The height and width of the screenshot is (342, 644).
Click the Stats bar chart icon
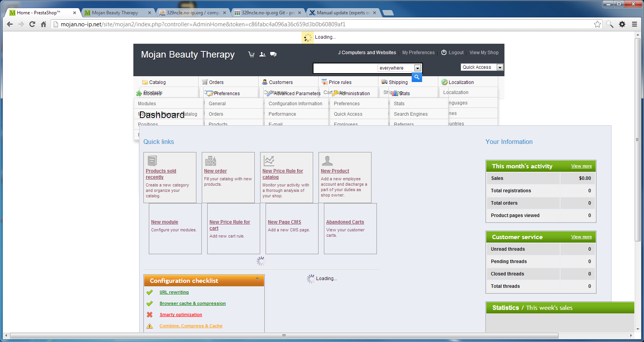point(395,93)
